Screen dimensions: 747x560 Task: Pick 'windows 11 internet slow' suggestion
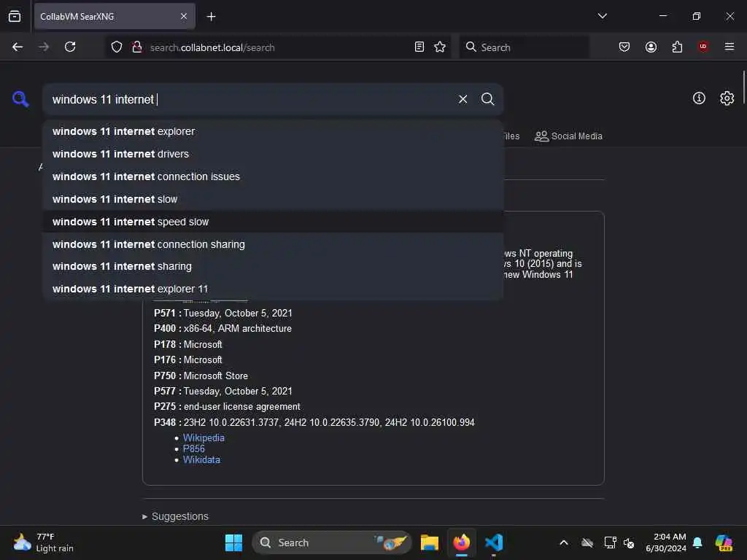[273, 199]
